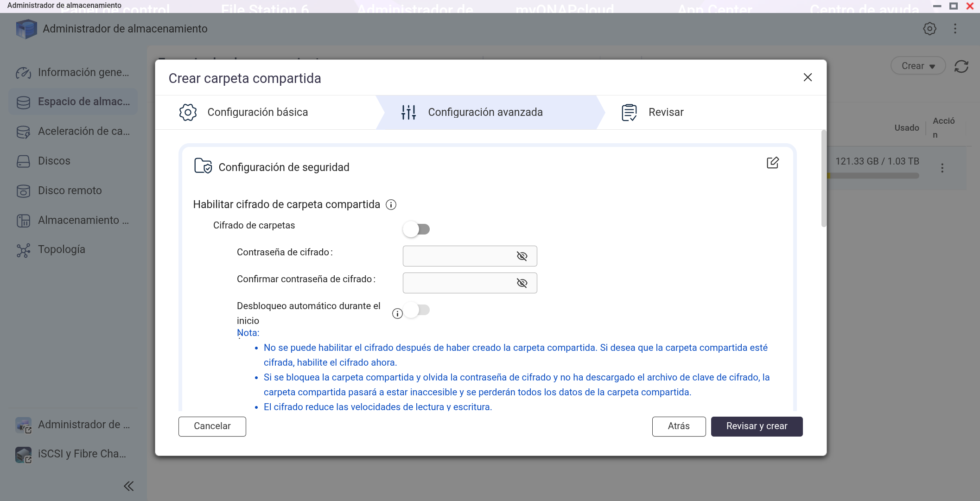Click the Revisar y crear button

pyautogui.click(x=756, y=426)
